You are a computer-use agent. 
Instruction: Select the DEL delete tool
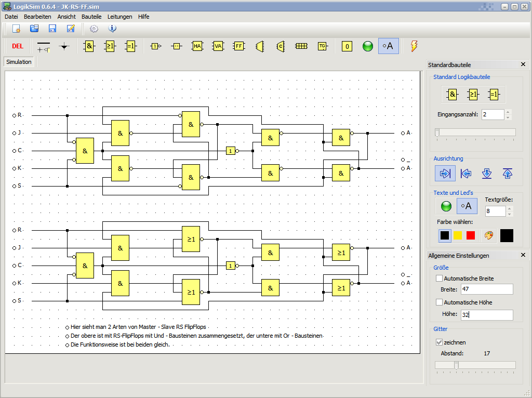18,46
